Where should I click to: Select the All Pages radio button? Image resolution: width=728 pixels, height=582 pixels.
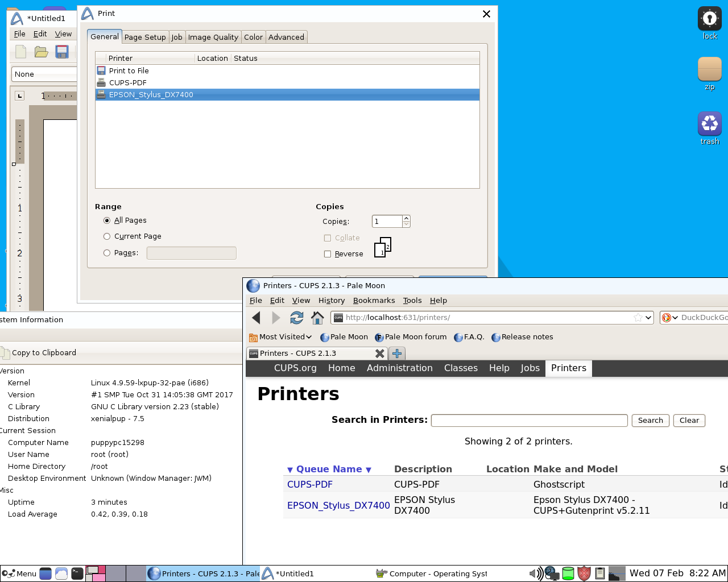coord(107,221)
